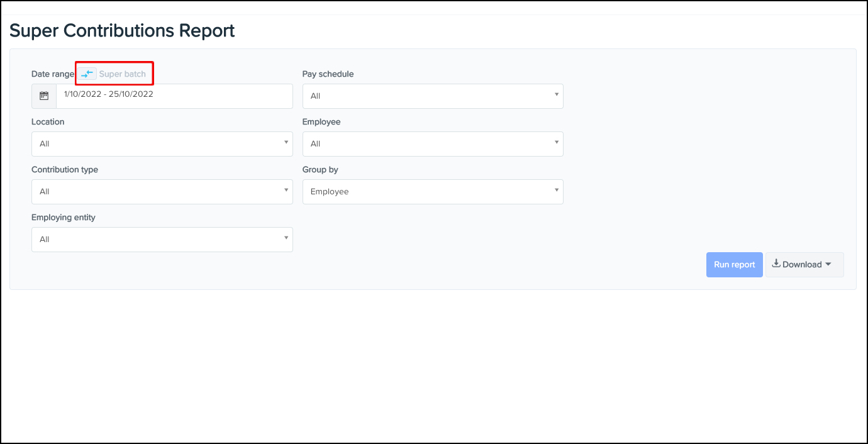Open the Employee filter dropdown
Image resolution: width=868 pixels, height=444 pixels.
point(433,144)
